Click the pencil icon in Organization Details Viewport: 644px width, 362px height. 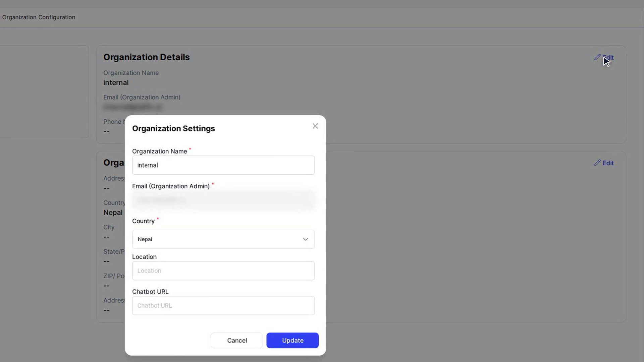click(597, 57)
